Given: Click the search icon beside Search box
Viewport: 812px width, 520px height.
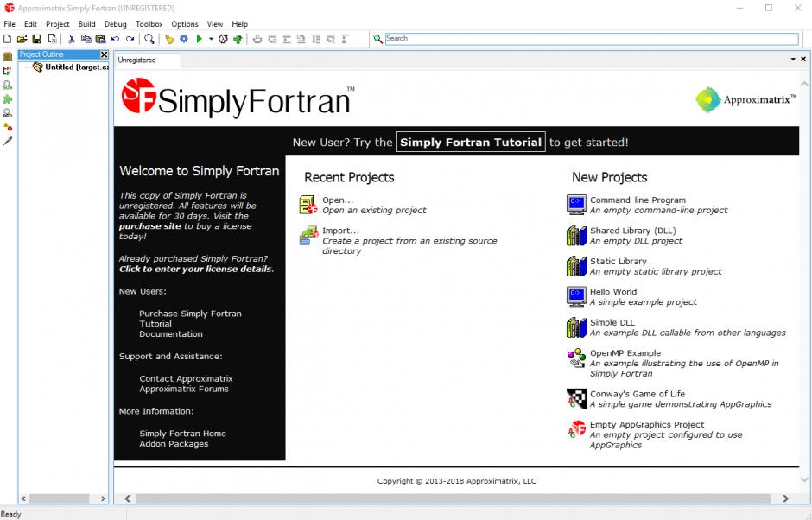Looking at the screenshot, I should pyautogui.click(x=377, y=39).
